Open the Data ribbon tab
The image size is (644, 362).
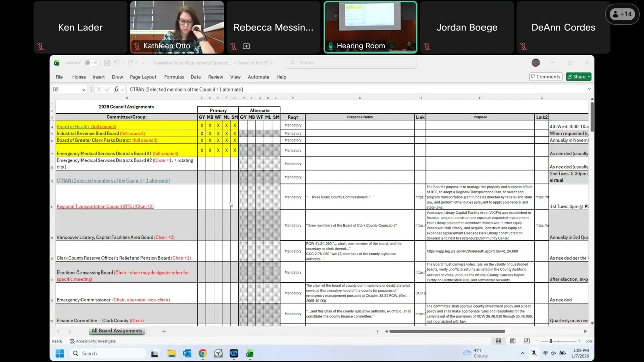pos(196,77)
